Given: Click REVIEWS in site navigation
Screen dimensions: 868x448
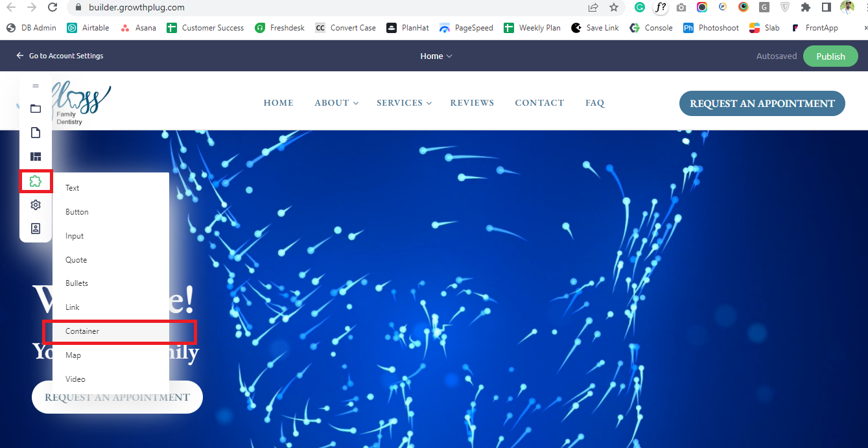Looking at the screenshot, I should [x=472, y=103].
